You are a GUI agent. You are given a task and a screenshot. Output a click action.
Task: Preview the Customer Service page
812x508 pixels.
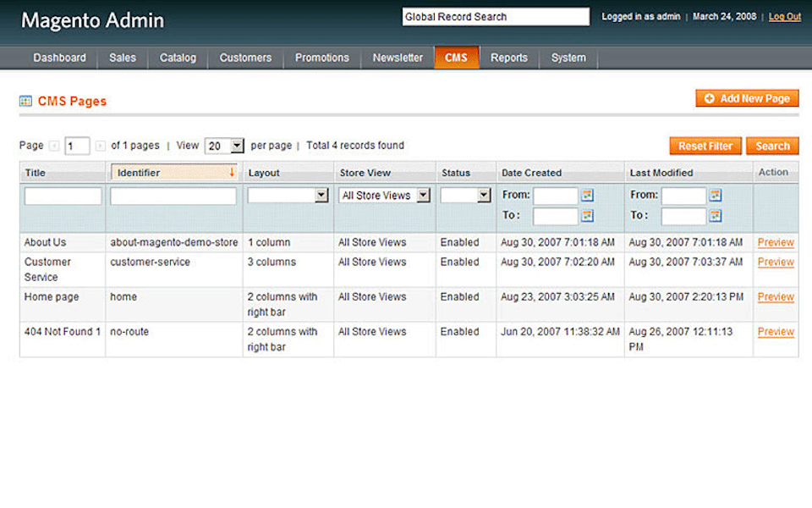[776, 262]
